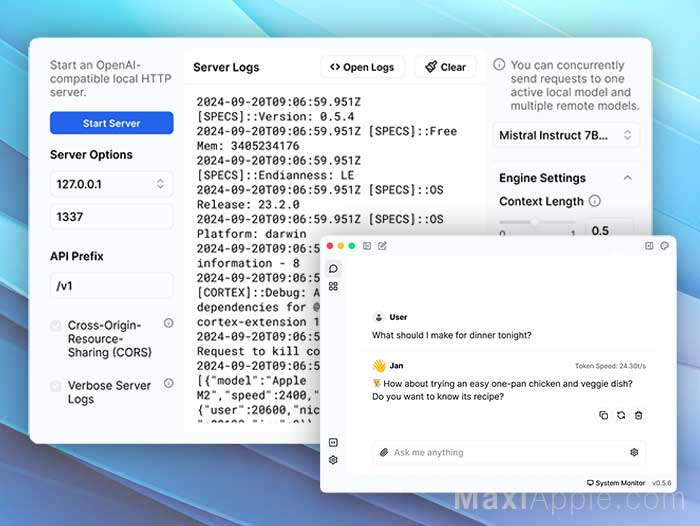Click the Context Length value field
Image resolution: width=700 pixels, height=526 pixels.
(609, 229)
